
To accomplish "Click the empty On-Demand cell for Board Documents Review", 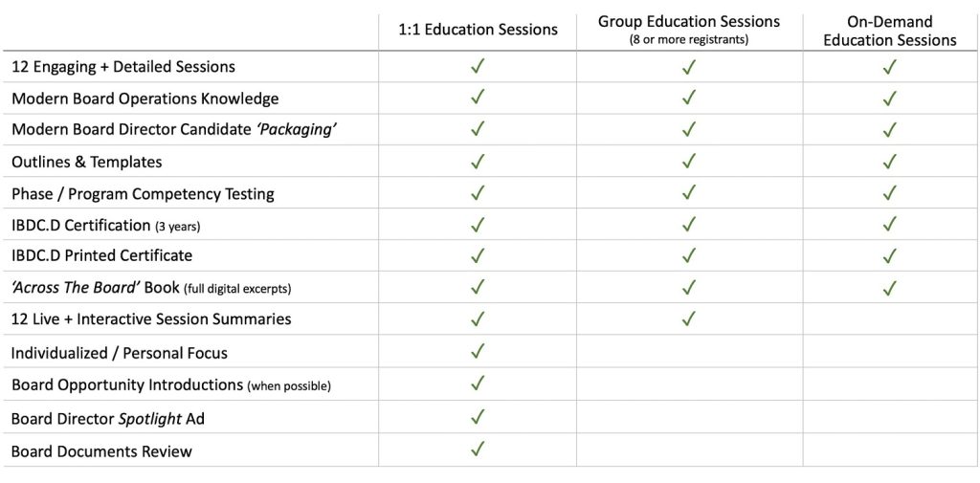I will [889, 450].
